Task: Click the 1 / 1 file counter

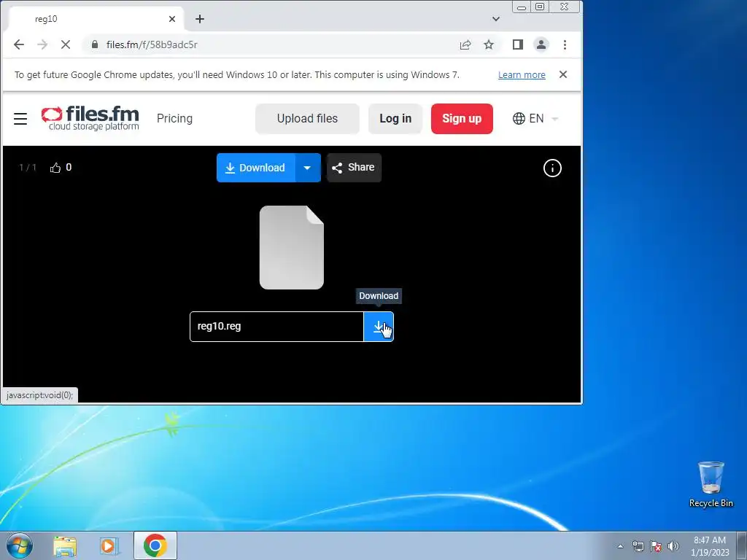Action: click(x=28, y=168)
